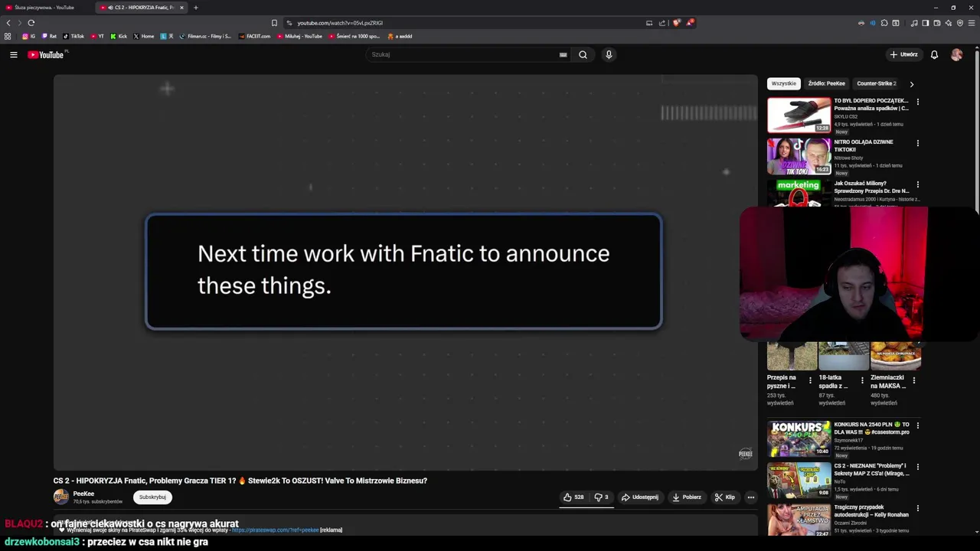Open Brave Rewards triangle icon

[x=689, y=23]
